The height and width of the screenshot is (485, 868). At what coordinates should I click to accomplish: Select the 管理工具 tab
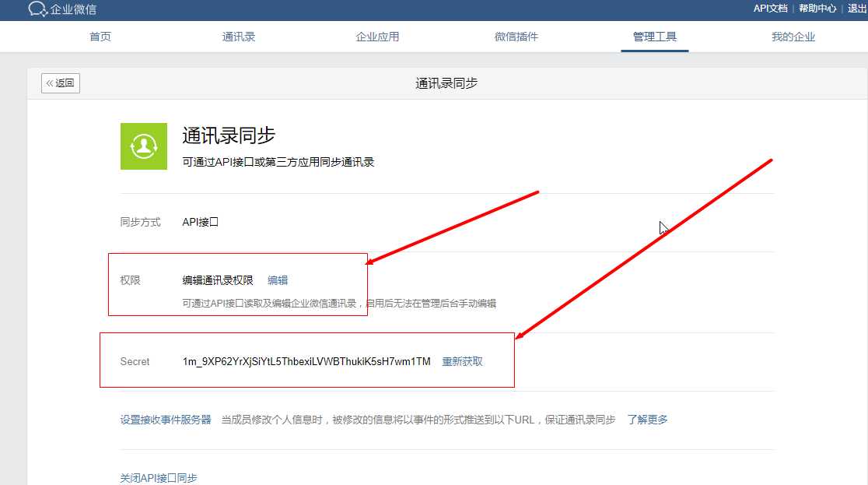(655, 37)
